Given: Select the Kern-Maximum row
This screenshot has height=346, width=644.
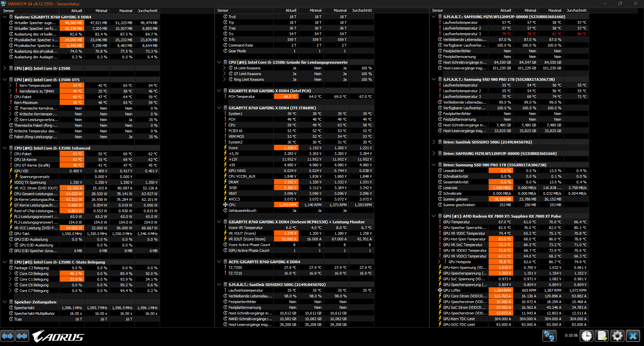Looking at the screenshot, I should click(80, 102).
